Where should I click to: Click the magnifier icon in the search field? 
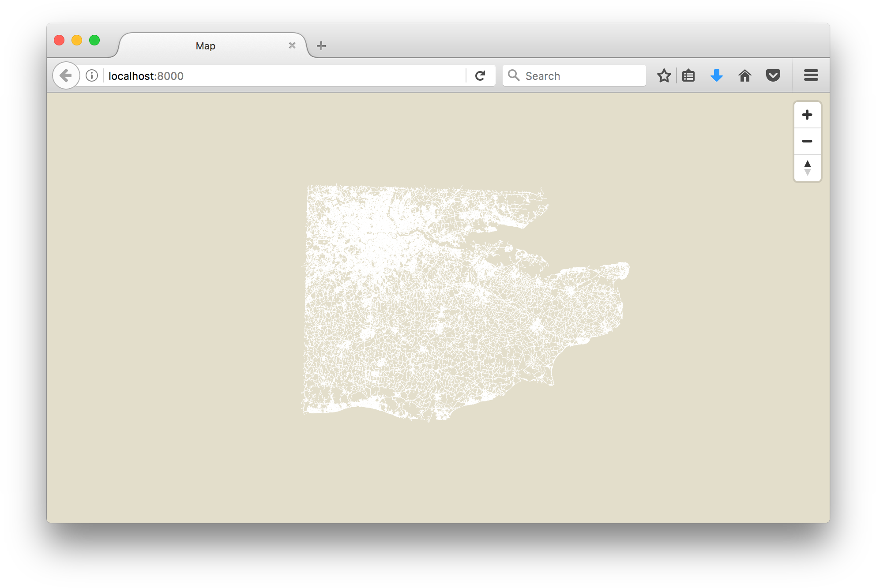[x=514, y=75]
